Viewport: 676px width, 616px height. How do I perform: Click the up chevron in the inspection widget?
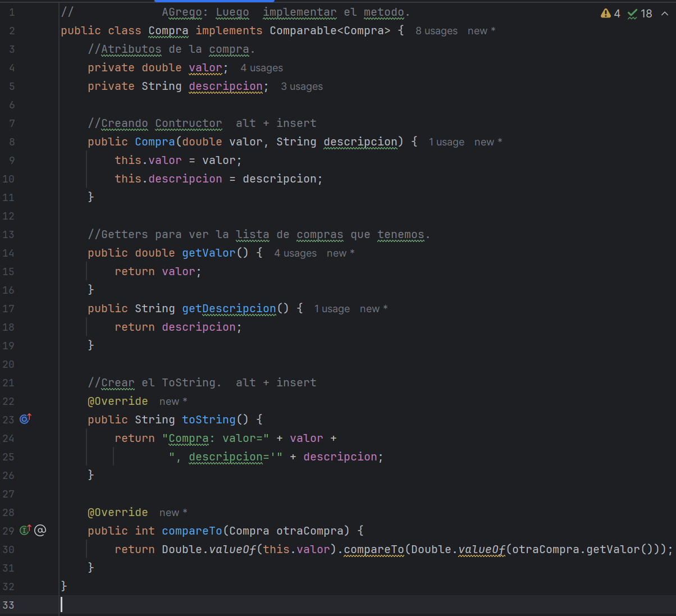point(665,13)
